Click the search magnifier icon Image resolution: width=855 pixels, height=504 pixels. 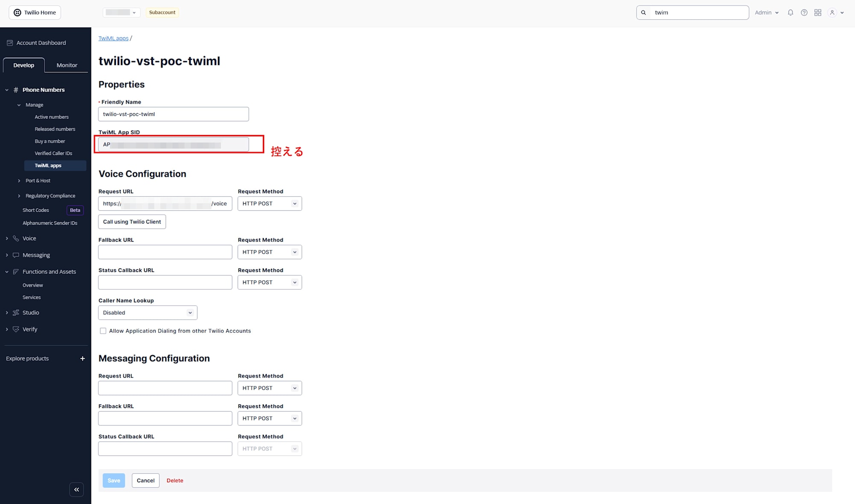(x=643, y=12)
